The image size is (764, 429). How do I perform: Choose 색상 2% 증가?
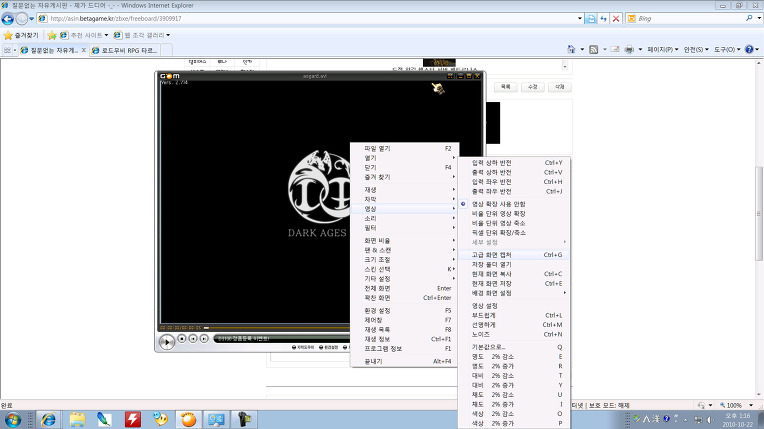tap(514, 423)
